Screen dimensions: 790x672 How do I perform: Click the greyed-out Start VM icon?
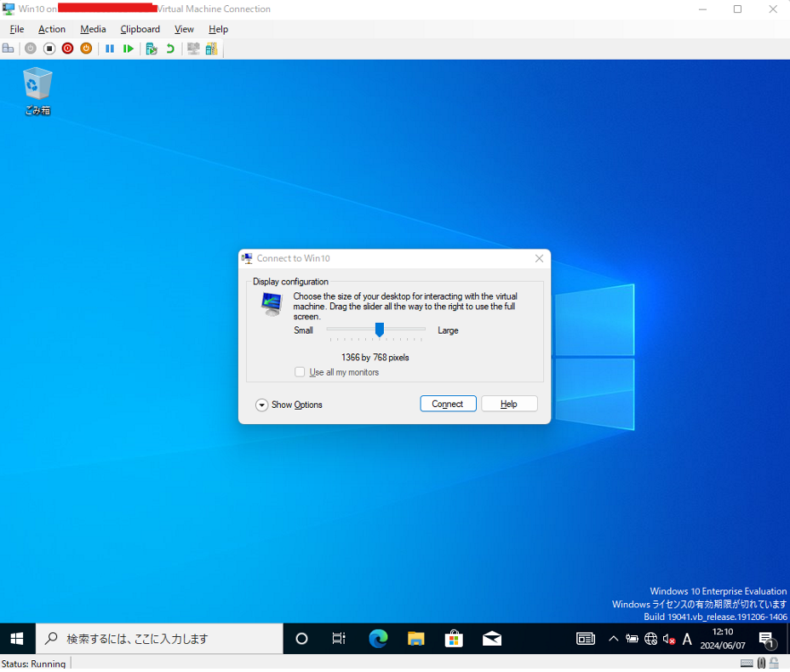tap(31, 49)
